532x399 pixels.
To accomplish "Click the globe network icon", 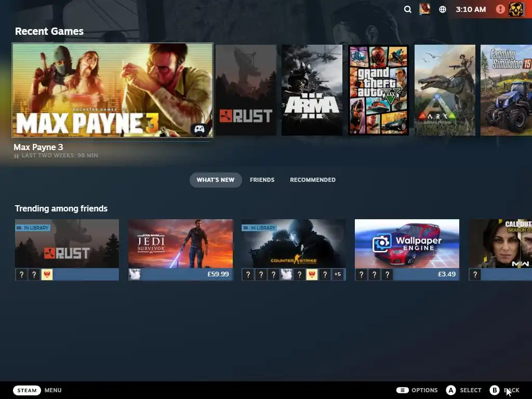I will 443,9.
